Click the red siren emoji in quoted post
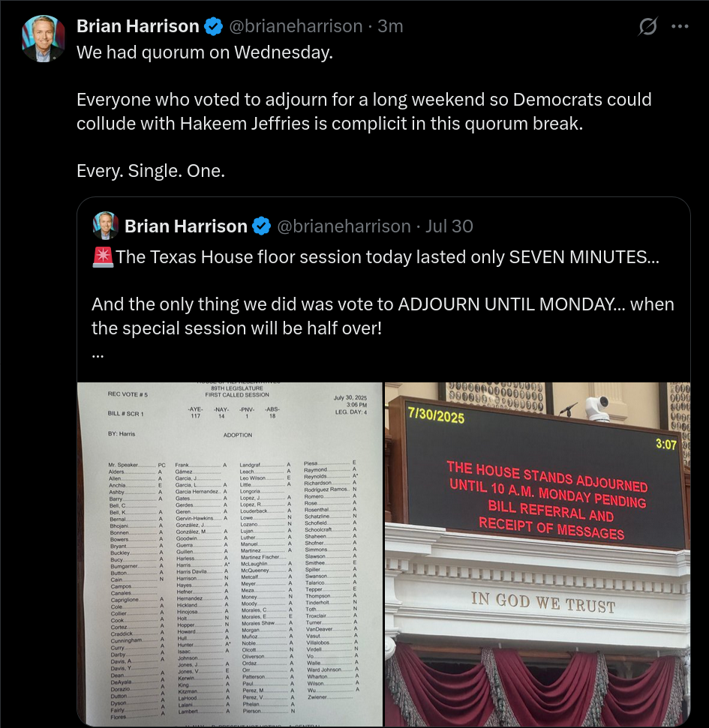The image size is (709, 728). (x=103, y=256)
